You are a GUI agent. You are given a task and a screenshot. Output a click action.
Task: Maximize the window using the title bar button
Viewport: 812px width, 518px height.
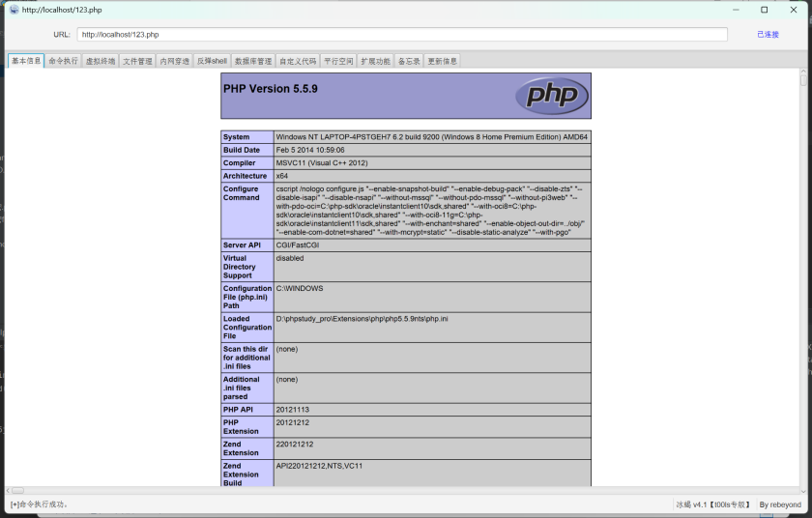coord(764,10)
